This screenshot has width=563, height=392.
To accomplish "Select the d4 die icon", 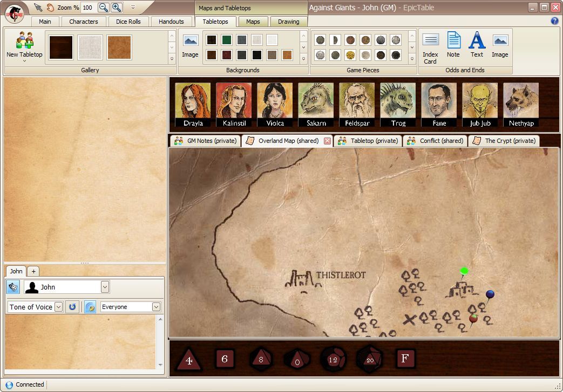I will click(189, 359).
